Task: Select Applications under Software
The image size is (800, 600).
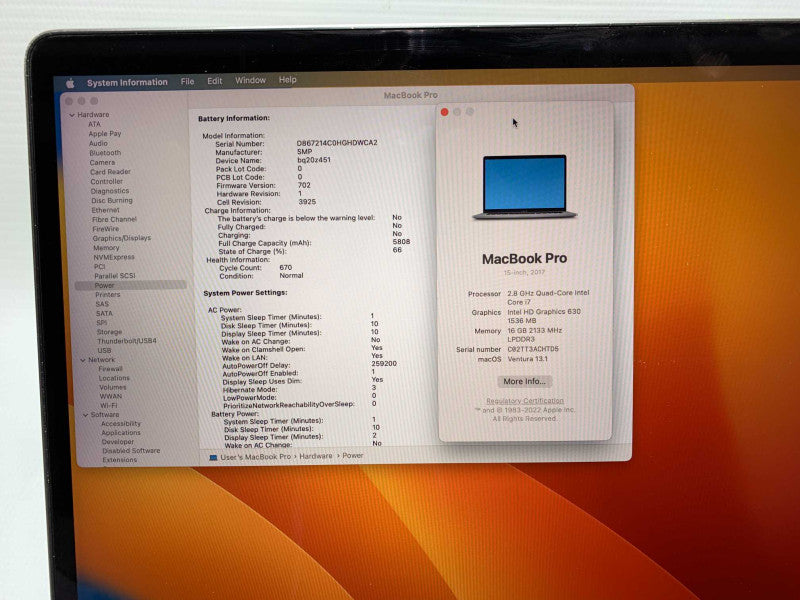Action: (x=121, y=433)
